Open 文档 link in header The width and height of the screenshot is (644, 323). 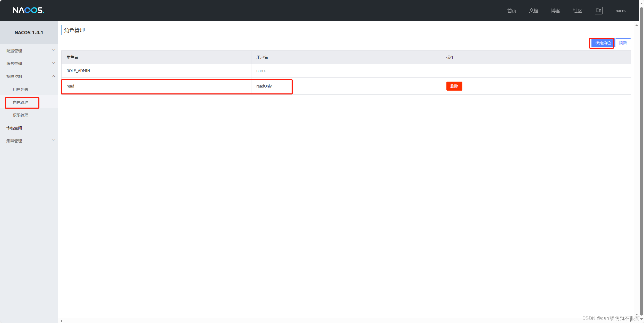[533, 11]
